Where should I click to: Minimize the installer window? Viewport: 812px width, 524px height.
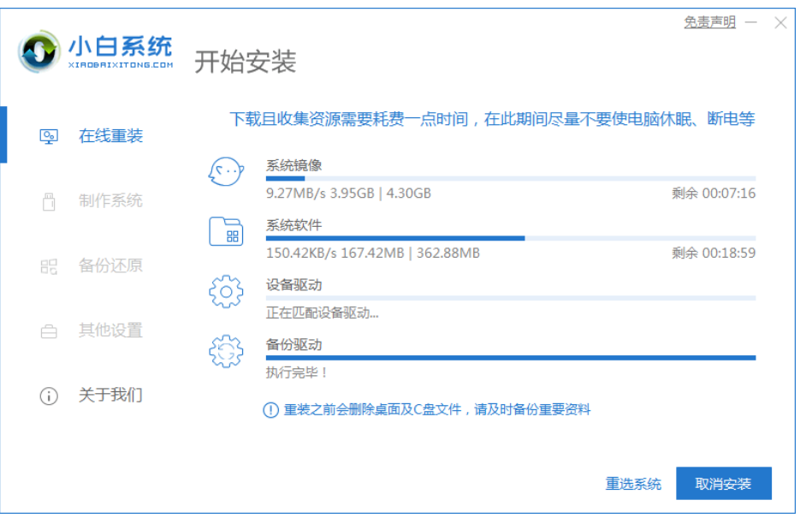[x=750, y=23]
